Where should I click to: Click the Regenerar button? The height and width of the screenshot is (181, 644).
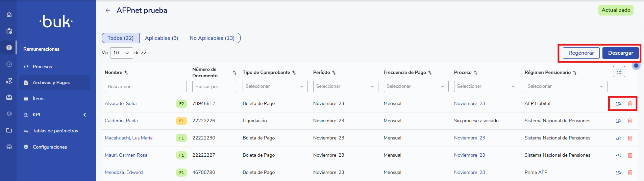581,53
